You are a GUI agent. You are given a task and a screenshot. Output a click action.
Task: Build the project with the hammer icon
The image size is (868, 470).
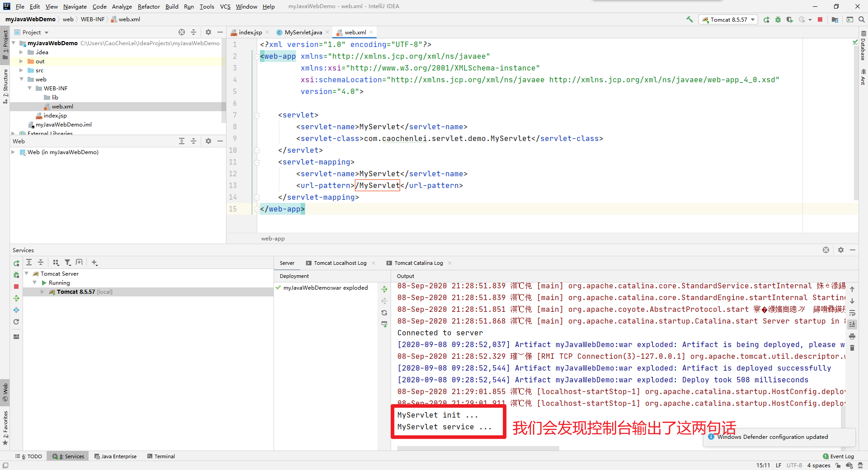coord(689,19)
